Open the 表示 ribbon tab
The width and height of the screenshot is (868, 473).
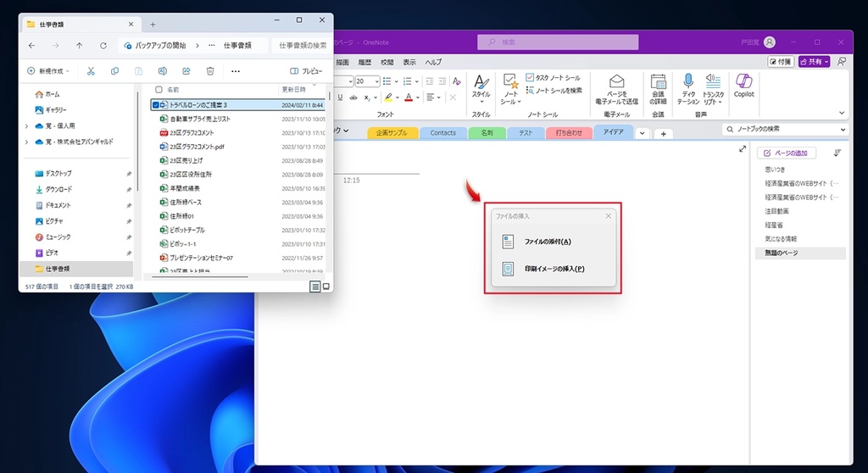coord(409,62)
